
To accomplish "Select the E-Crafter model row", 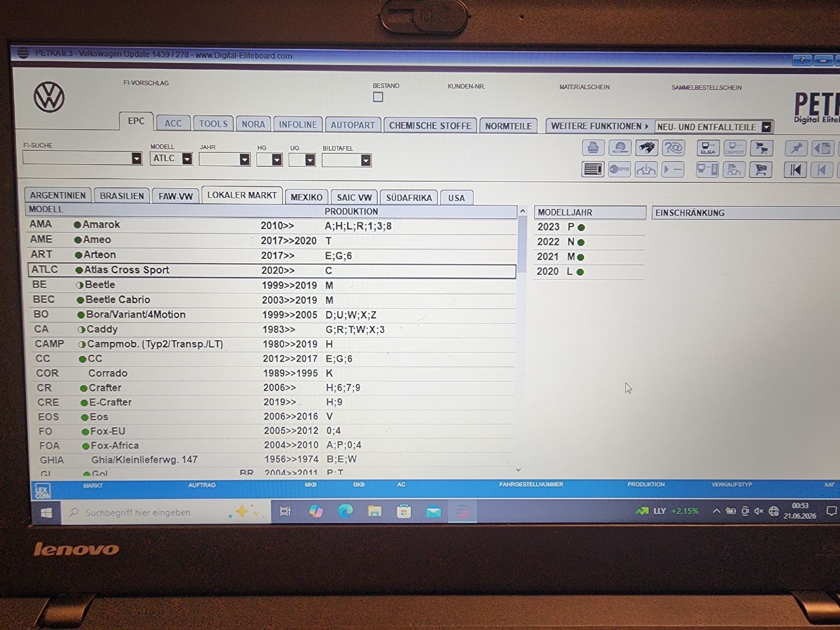I will (x=274, y=402).
